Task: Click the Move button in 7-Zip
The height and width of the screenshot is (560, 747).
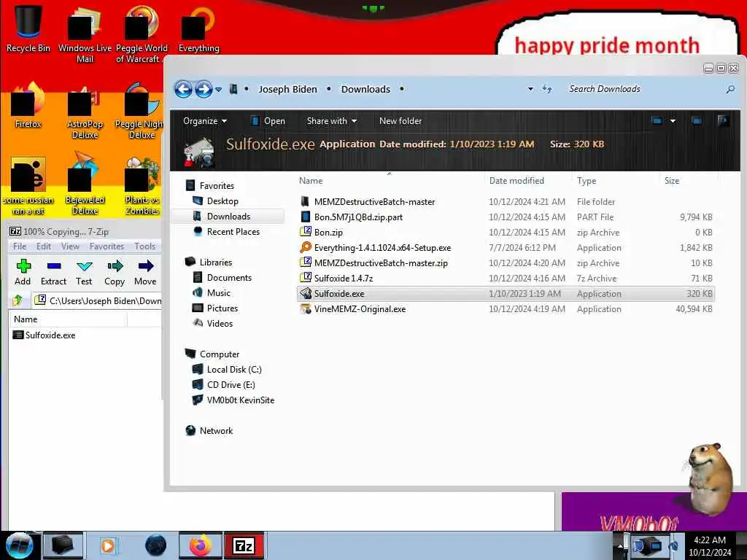Action: point(145,273)
